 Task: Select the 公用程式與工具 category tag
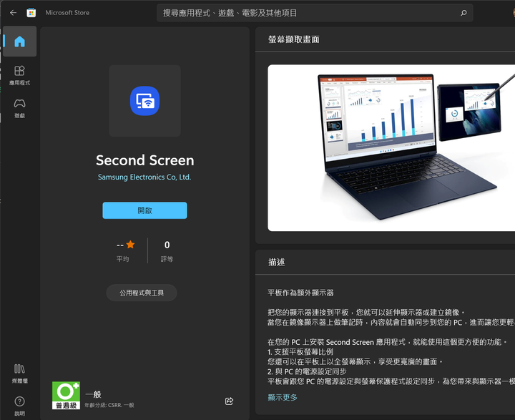click(142, 293)
